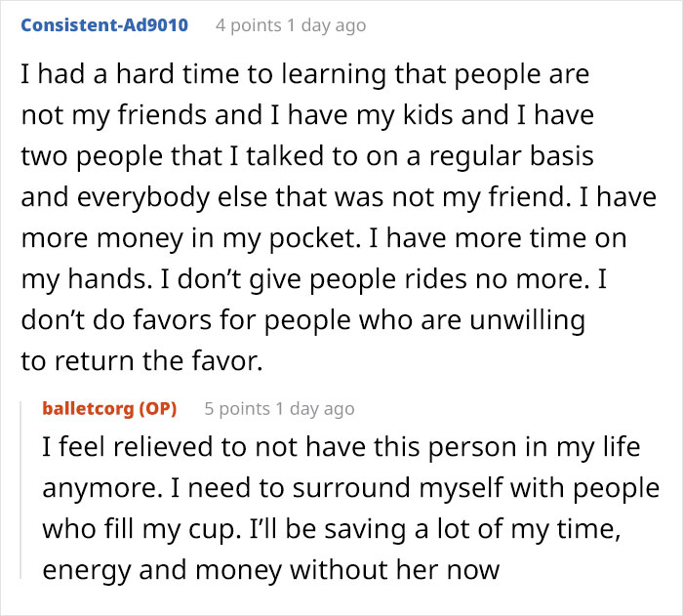The image size is (683, 616).
Task: Click the reply line starting "I feel relieved"
Action: tap(339, 448)
